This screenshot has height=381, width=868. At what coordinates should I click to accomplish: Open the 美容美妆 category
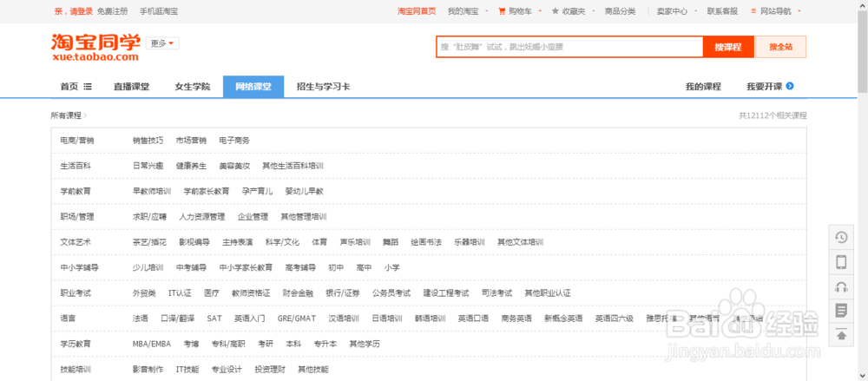click(234, 166)
